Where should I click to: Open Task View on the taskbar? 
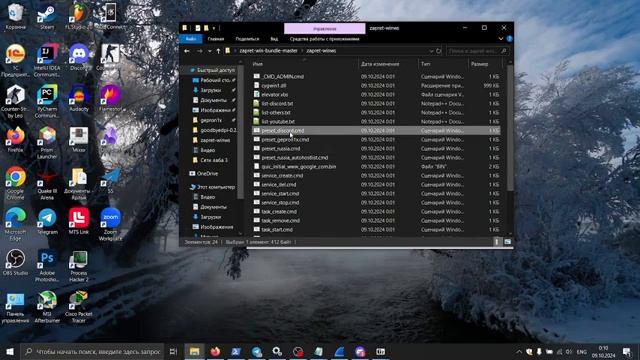pos(173,351)
